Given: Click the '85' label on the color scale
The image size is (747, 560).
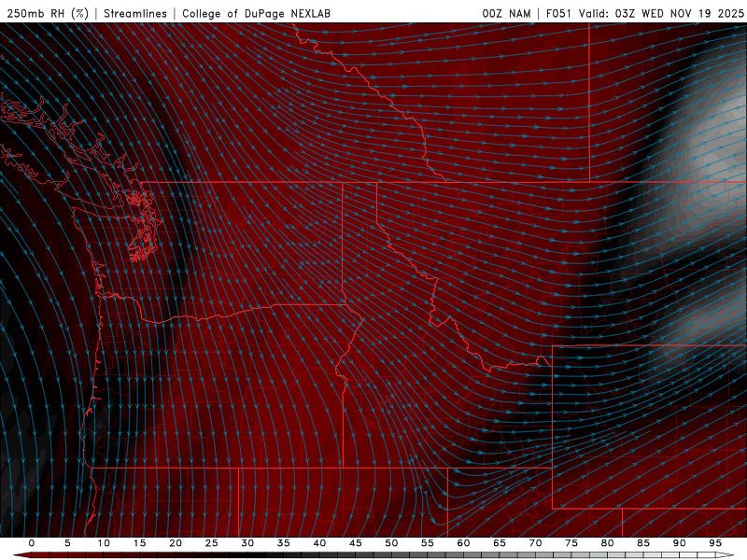Looking at the screenshot, I should point(643,543).
